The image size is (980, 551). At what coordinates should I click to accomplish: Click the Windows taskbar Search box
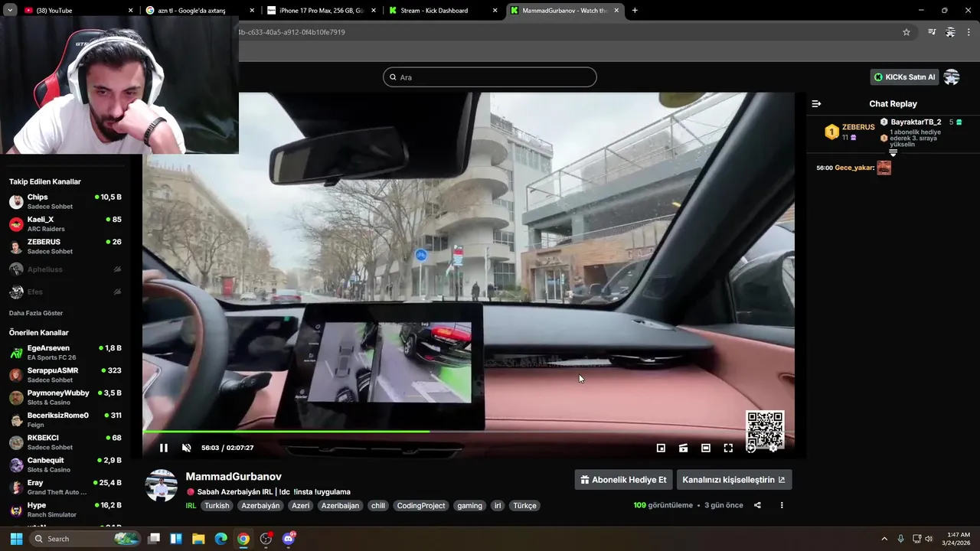86,539
